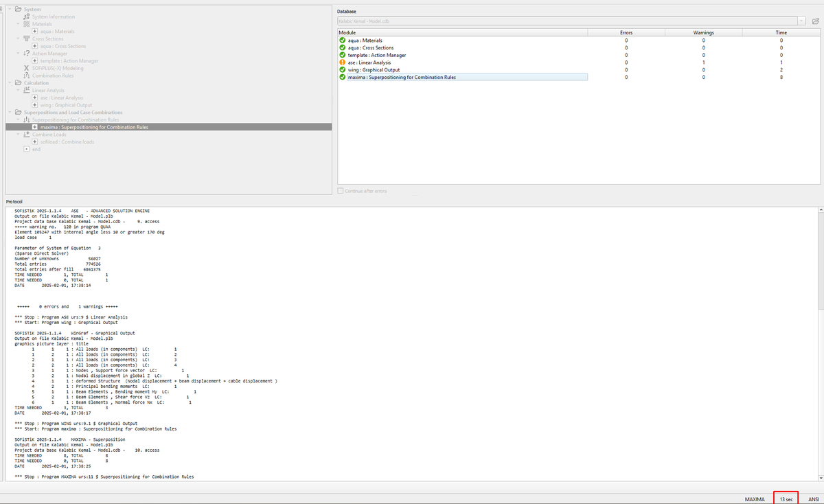824x504 pixels.
Task: Click the protocol scrollbar up arrow
Action: point(820,208)
